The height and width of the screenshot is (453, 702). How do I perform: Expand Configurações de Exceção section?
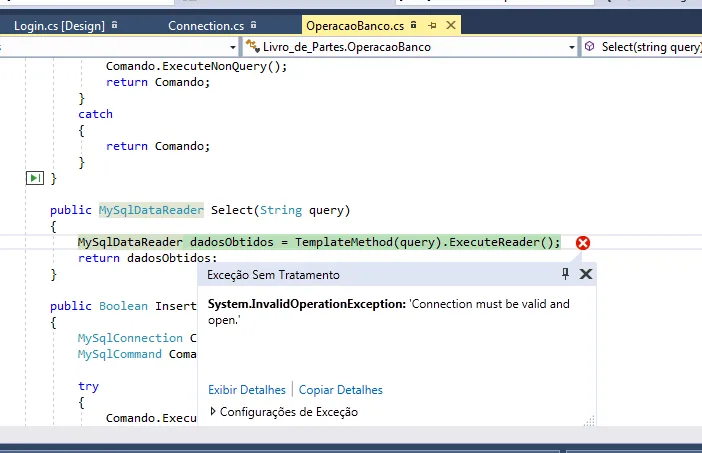(x=213, y=411)
